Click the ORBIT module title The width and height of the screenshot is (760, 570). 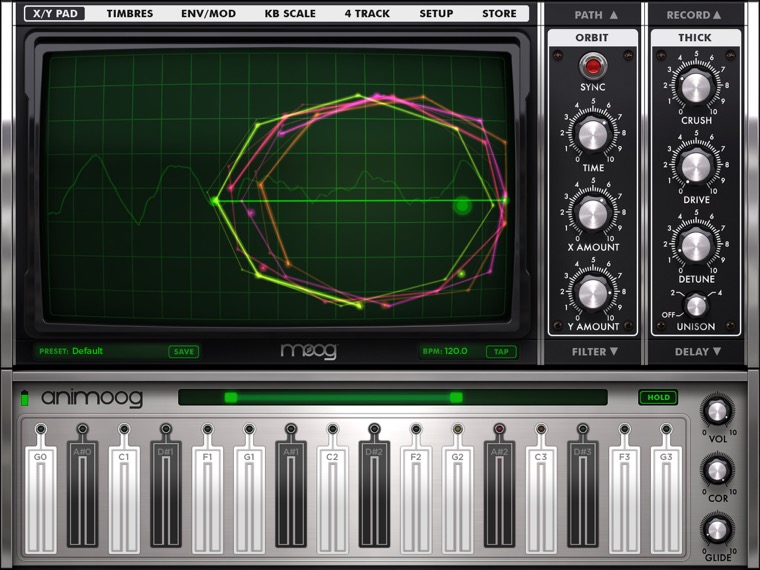coord(592,37)
